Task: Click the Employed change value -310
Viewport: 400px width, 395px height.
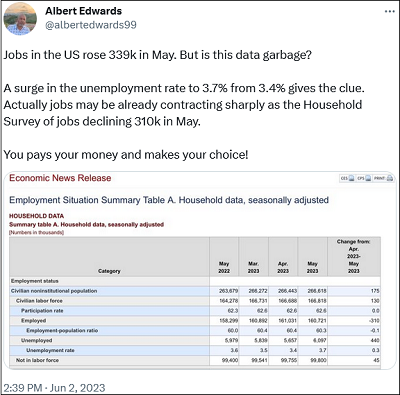Action: tap(375, 321)
